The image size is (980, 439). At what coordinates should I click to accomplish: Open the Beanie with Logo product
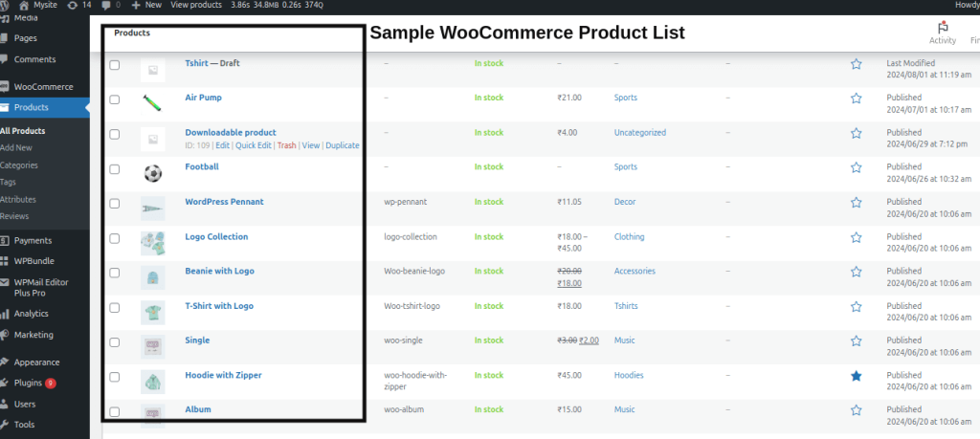tap(219, 271)
